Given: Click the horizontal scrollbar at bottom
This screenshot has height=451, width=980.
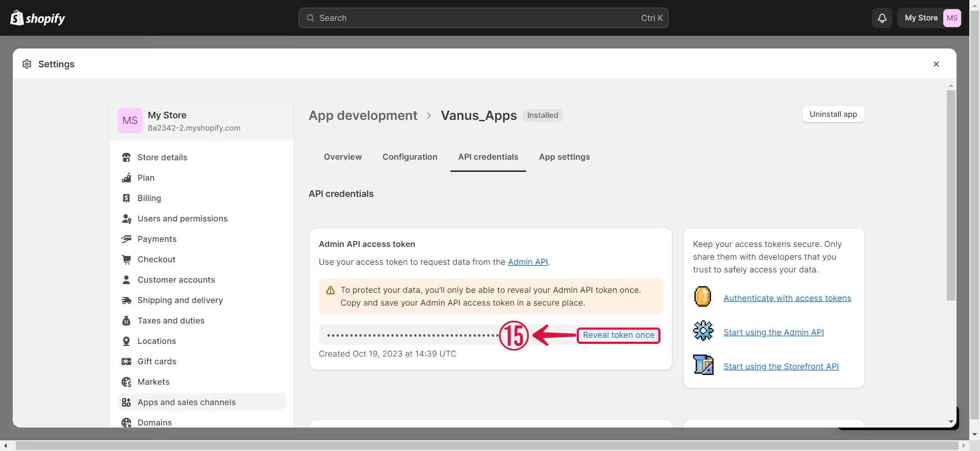Looking at the screenshot, I should pos(487,445).
